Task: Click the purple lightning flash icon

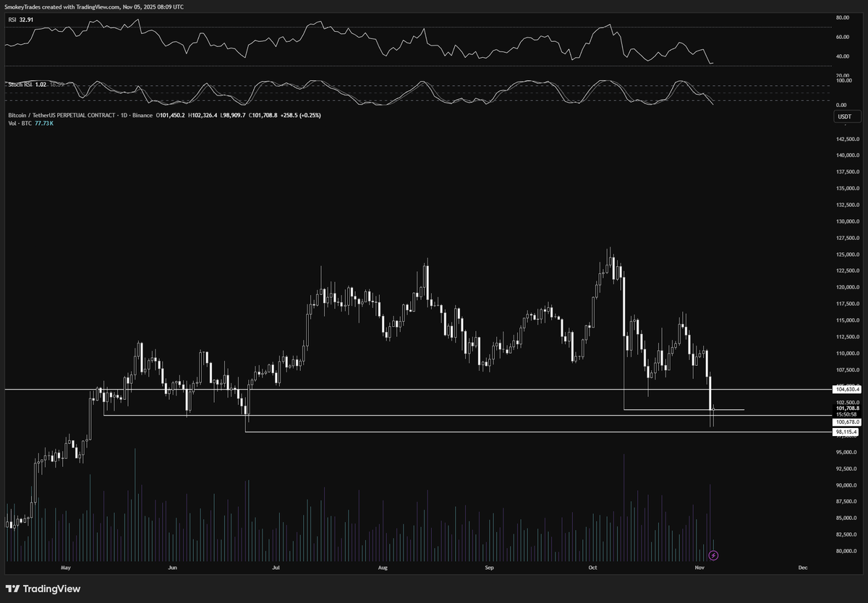Action: [714, 555]
